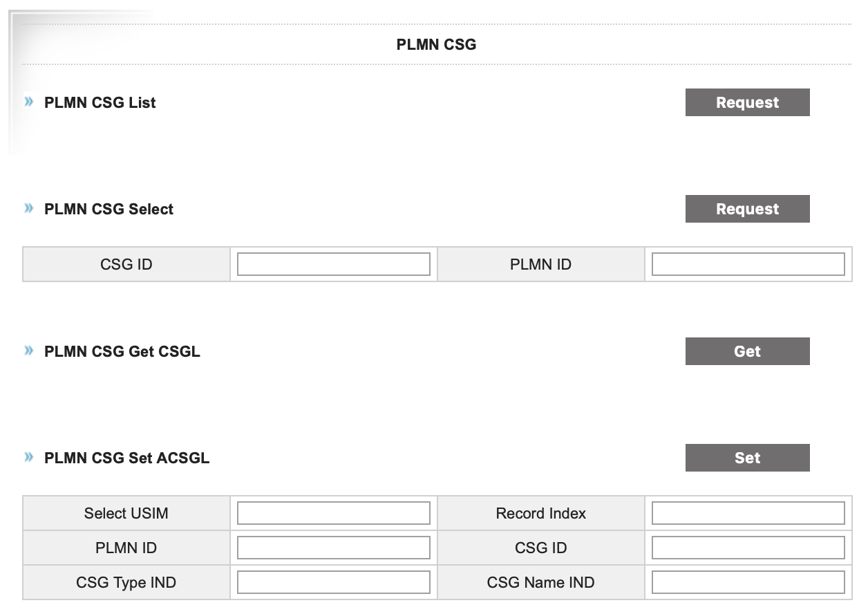
Task: Click the chevron icon beside PLMN CSG Get CSGL
Action: tap(28, 351)
